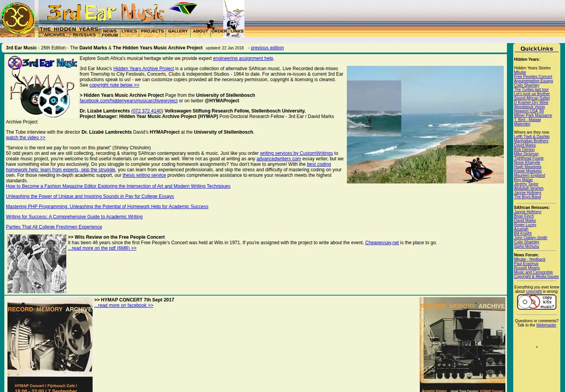Open the Gallery menu item
The image size is (565, 392).
[178, 31]
